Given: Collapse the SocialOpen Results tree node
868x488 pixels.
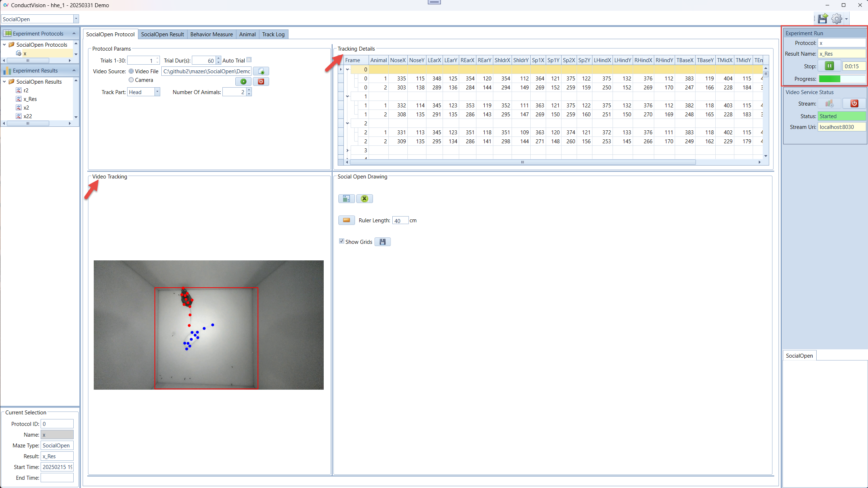Looking at the screenshot, I should (4, 82).
